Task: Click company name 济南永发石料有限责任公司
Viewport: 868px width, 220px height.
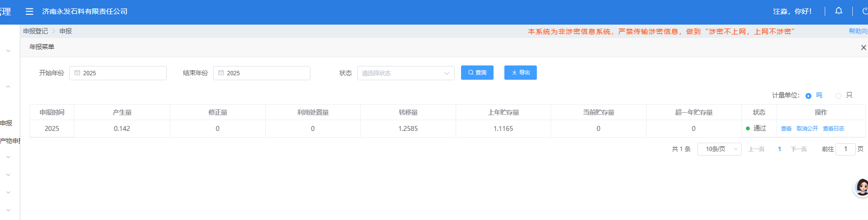Action: pyautogui.click(x=85, y=11)
